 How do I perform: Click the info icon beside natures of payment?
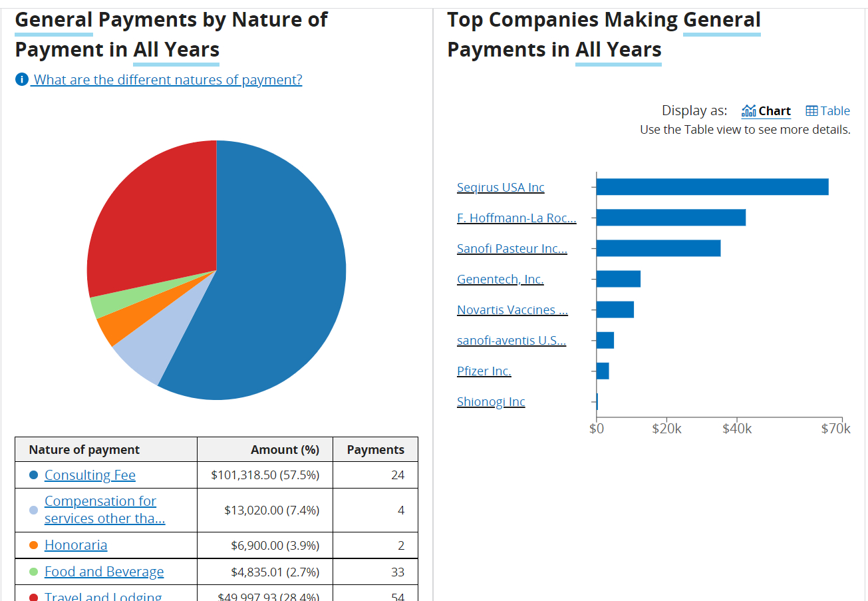(22, 80)
